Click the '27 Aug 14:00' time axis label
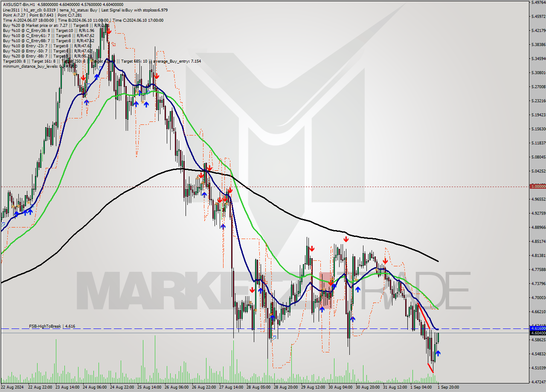Screen dimensions: 546x392 click(x=231, y=387)
